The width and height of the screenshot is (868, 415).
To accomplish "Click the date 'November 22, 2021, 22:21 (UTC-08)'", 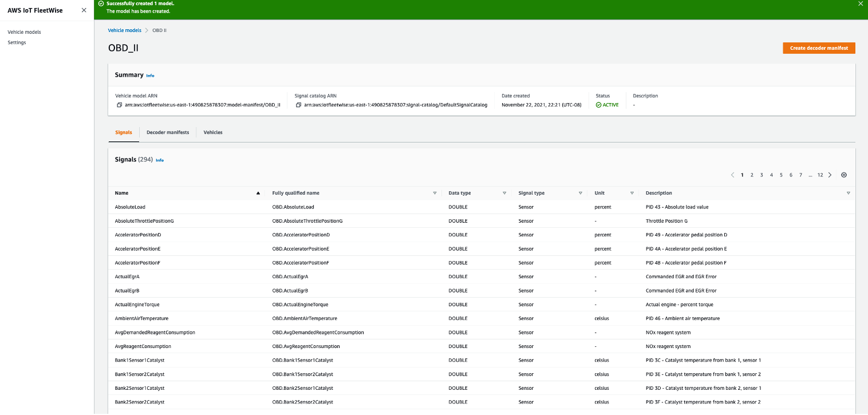I will pyautogui.click(x=542, y=105).
